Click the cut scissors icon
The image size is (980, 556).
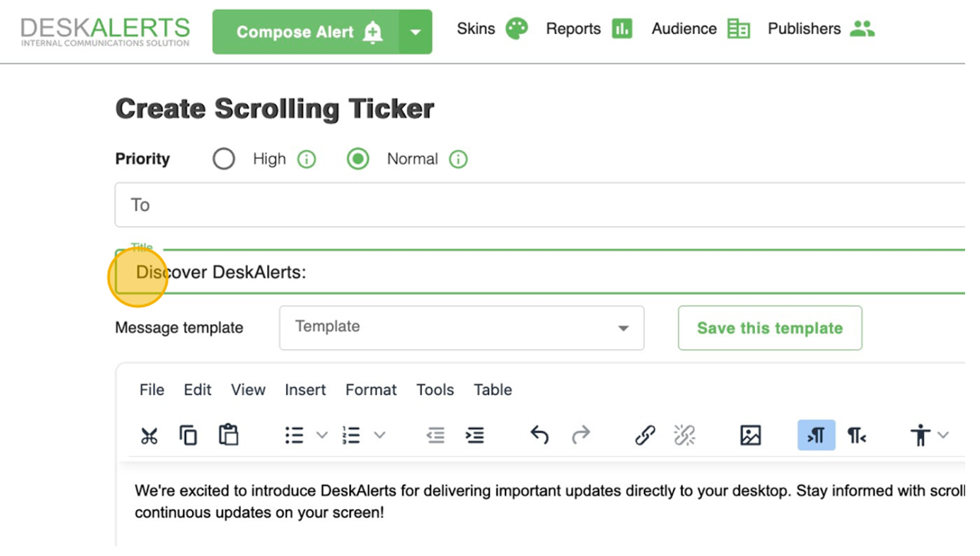coord(149,436)
